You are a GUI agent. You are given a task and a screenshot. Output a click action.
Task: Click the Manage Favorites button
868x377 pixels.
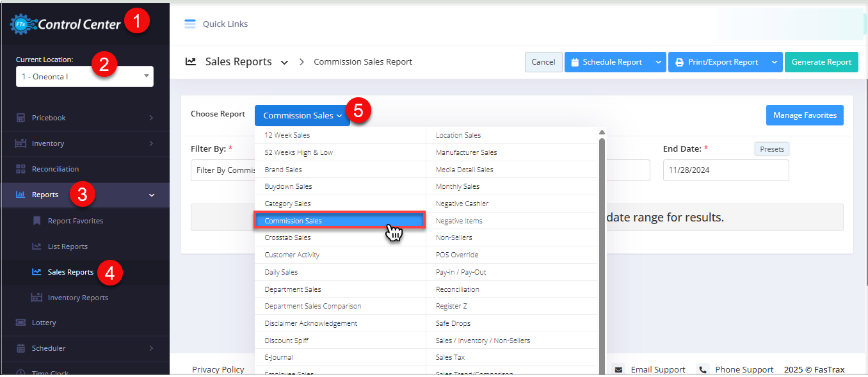(805, 115)
